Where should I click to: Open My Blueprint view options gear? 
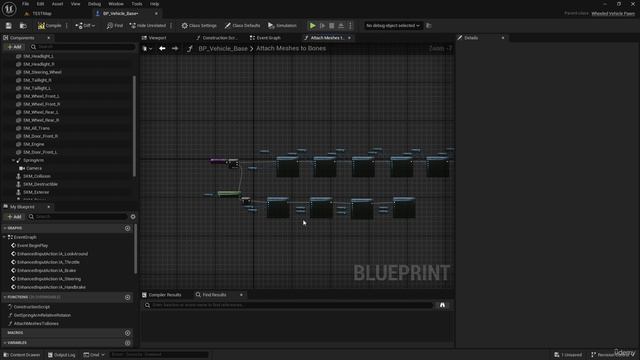coord(133,217)
